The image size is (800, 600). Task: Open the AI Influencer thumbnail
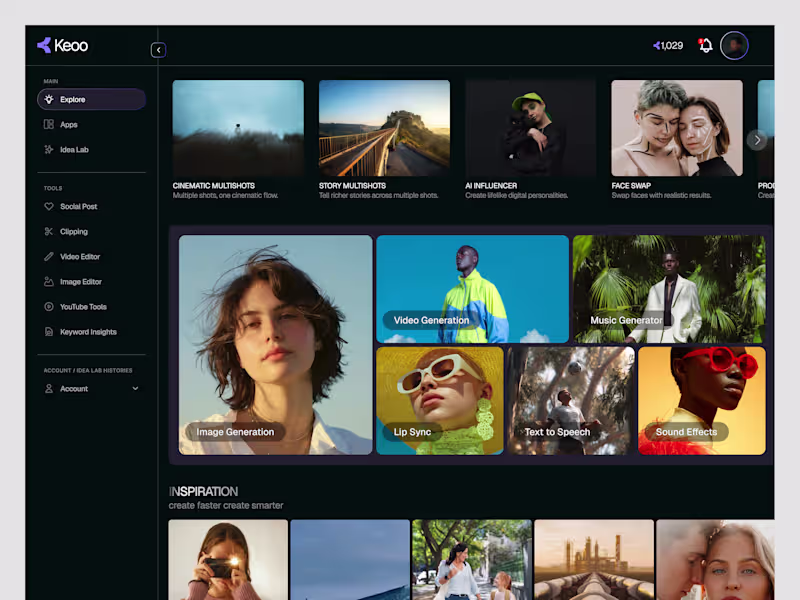tap(531, 128)
